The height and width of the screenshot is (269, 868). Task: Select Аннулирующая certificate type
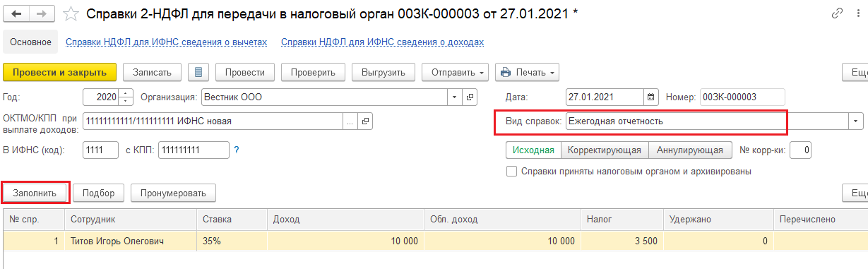pyautogui.click(x=689, y=150)
